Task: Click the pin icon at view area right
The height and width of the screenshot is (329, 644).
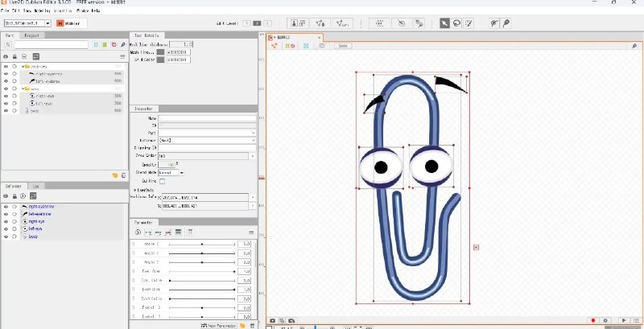Action: [x=635, y=46]
